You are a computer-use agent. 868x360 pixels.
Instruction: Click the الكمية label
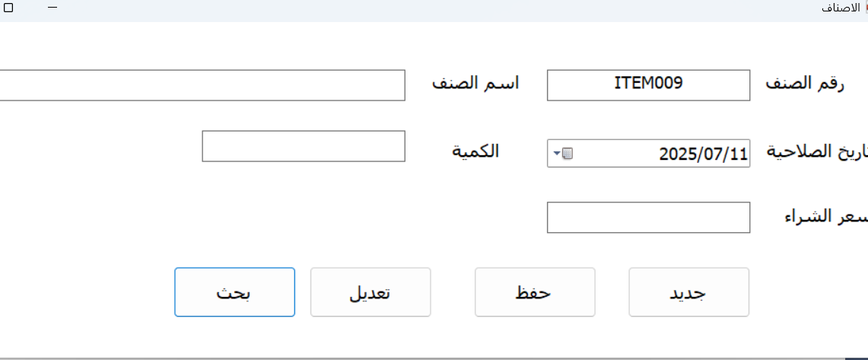[x=477, y=150]
